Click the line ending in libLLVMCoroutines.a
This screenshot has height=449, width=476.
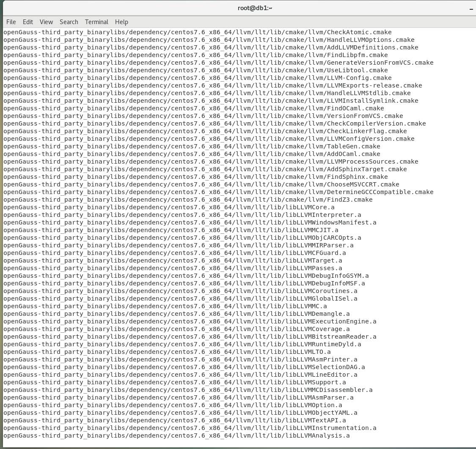(180, 290)
